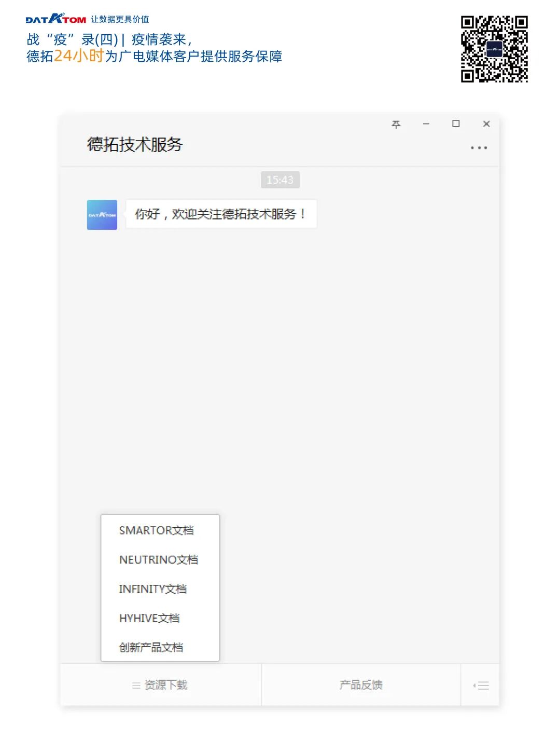Click the QR code image
560x740 pixels.
point(495,49)
